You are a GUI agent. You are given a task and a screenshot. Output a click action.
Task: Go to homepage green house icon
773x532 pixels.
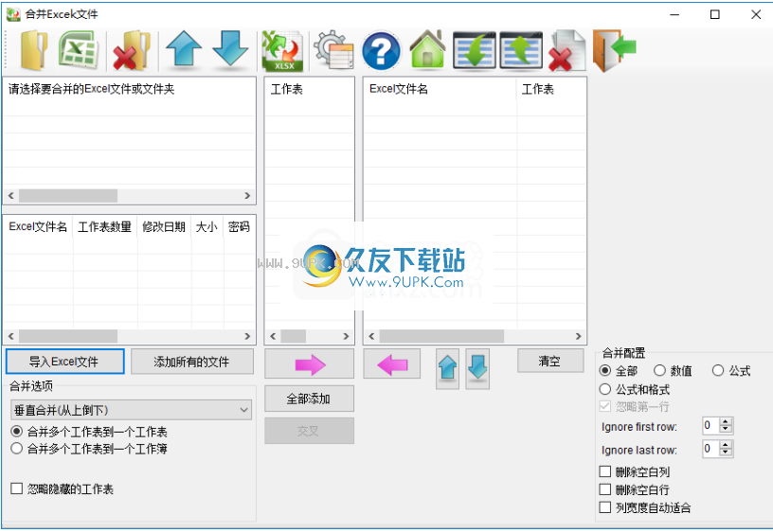pyautogui.click(x=427, y=49)
